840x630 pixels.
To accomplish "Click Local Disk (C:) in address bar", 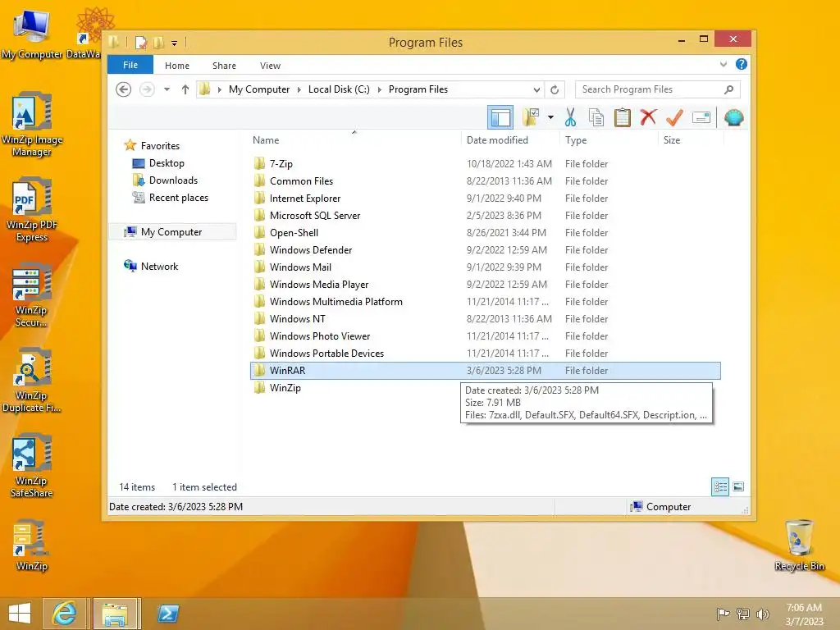I will [x=339, y=89].
